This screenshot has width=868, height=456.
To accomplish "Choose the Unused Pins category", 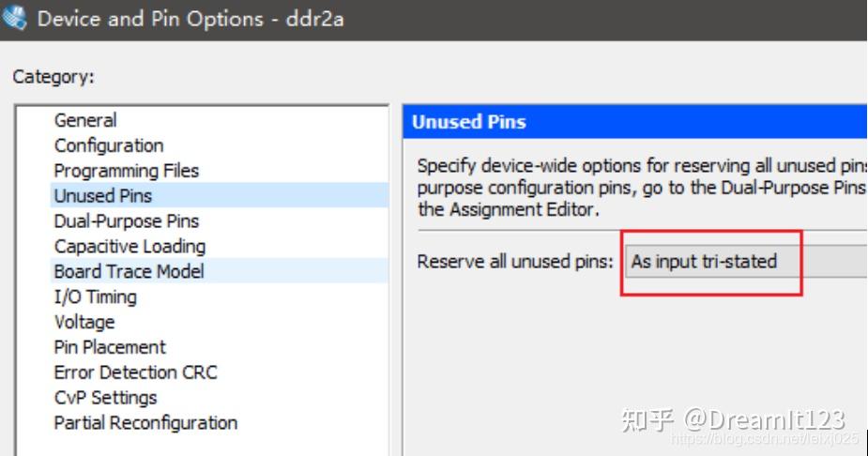I will pos(103,196).
